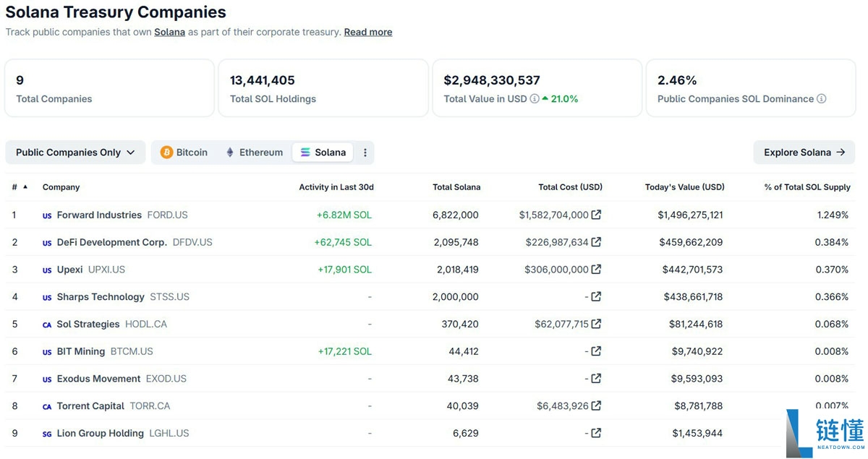Click the Solana logo icon
This screenshot has height=459, width=868.
pyautogui.click(x=305, y=153)
